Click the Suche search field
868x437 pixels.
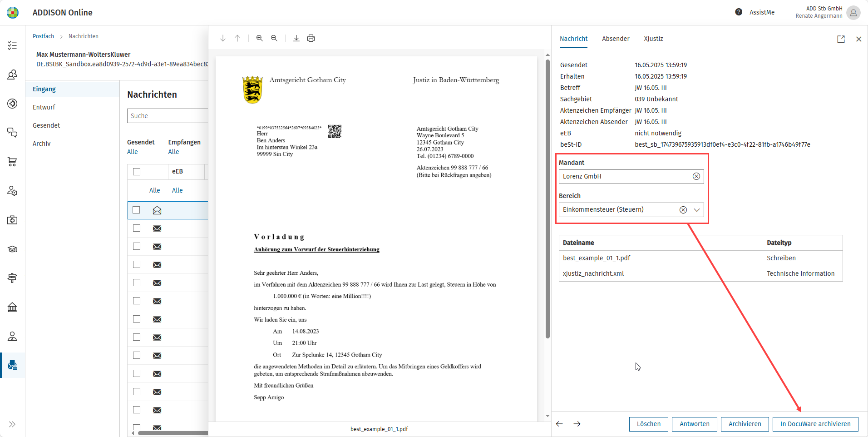click(168, 116)
